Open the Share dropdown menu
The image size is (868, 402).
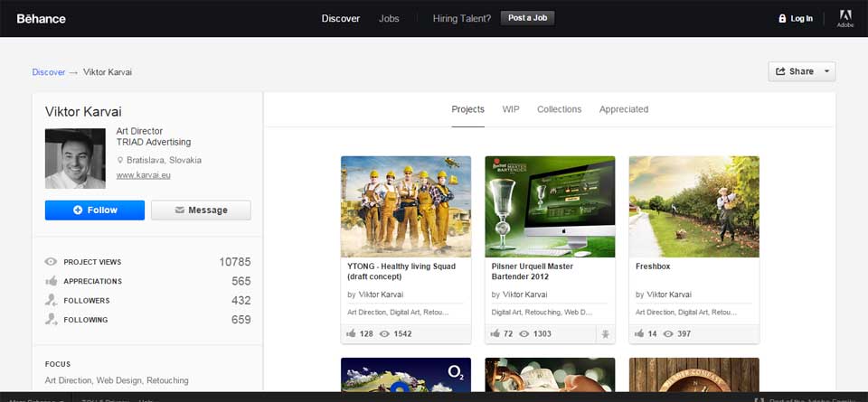pyautogui.click(x=801, y=71)
